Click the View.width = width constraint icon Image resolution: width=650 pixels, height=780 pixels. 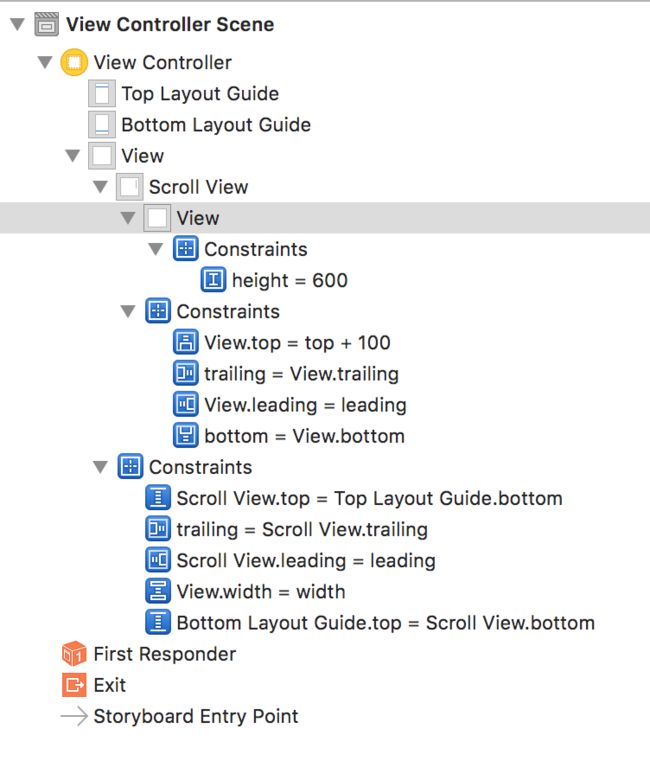[x=158, y=591]
